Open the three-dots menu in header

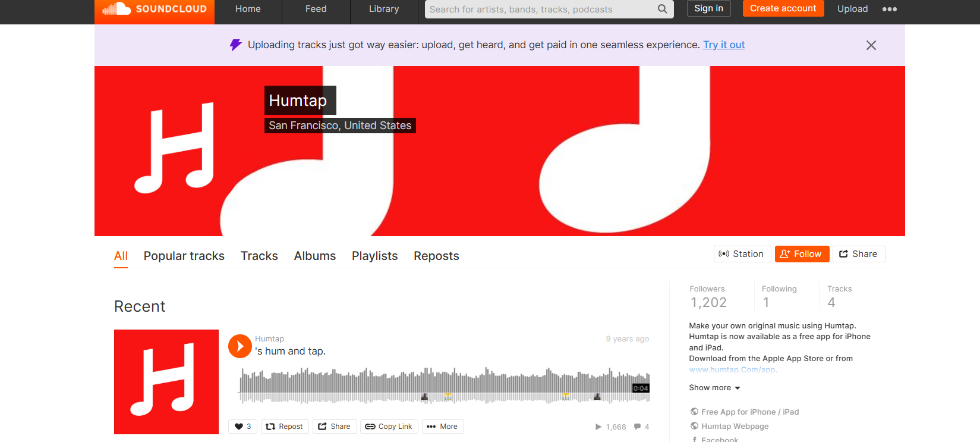(889, 9)
